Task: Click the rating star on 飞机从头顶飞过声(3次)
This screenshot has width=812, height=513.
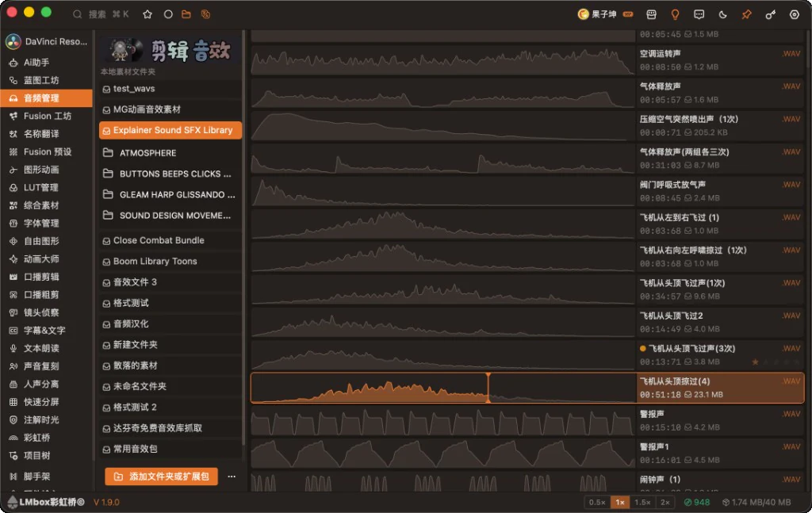Action: pyautogui.click(x=755, y=362)
